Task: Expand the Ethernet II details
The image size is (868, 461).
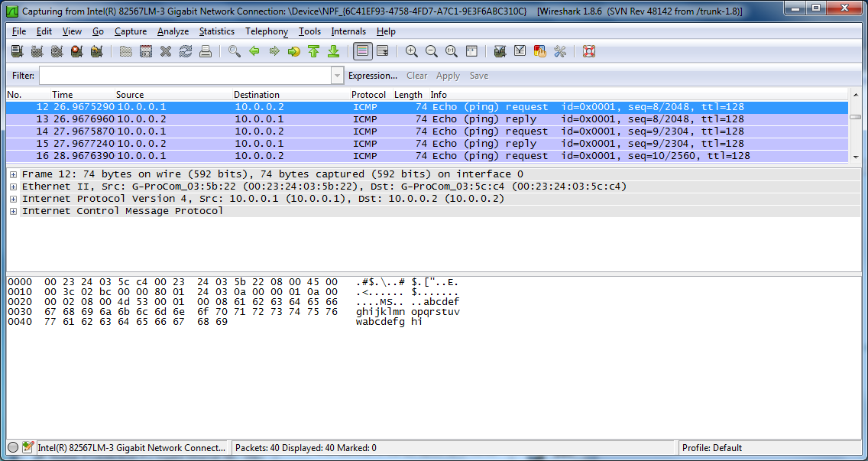Action: click(13, 187)
